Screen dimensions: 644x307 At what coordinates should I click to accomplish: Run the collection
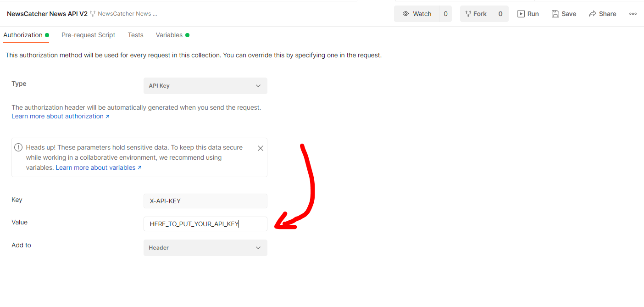tap(528, 14)
